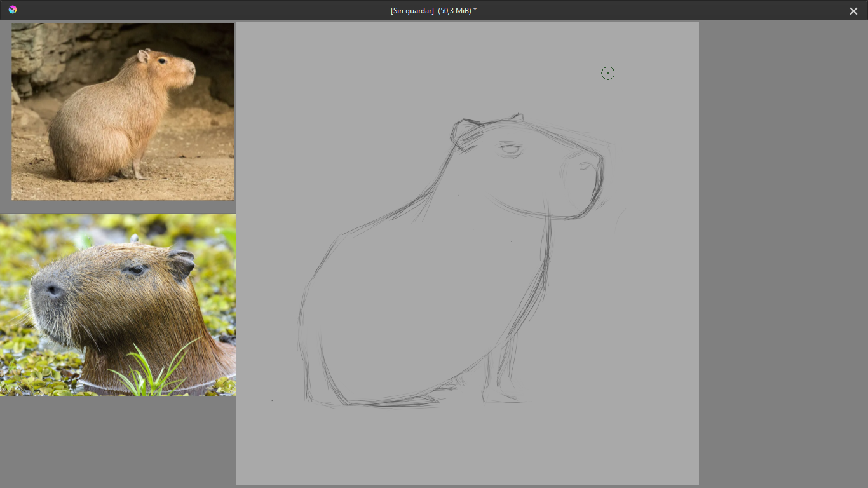Close the canvas-only window
868x488 pixels.
[x=853, y=11]
